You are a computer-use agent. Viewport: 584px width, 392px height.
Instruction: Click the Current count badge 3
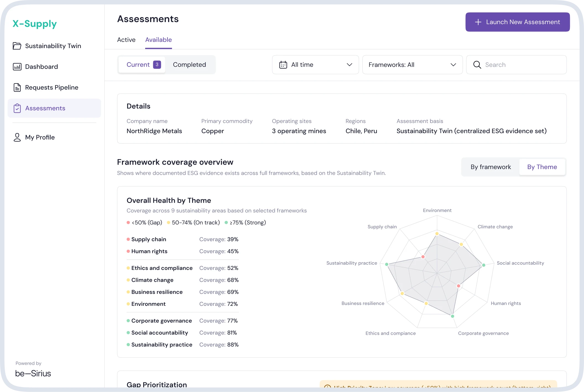[157, 65]
